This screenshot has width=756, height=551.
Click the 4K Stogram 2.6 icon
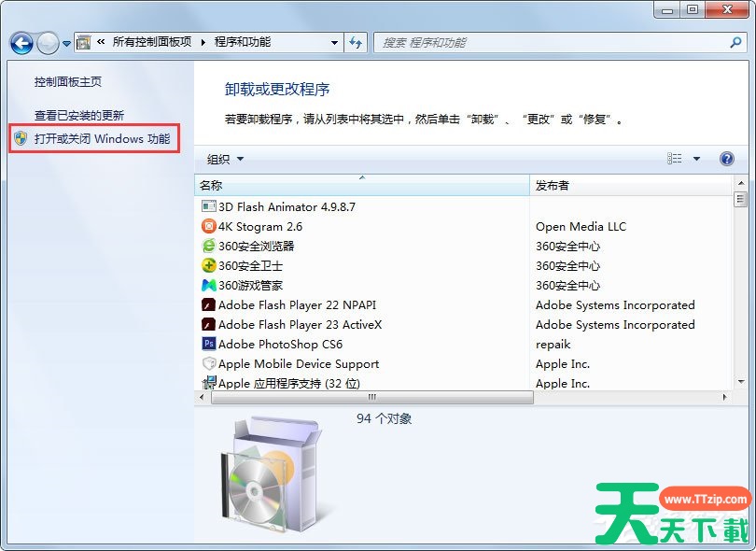click(x=208, y=226)
